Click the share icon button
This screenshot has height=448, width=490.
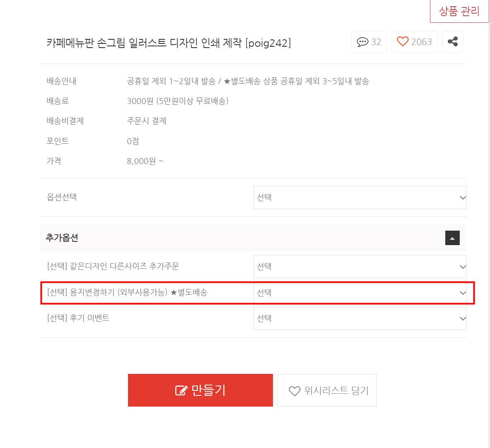452,41
